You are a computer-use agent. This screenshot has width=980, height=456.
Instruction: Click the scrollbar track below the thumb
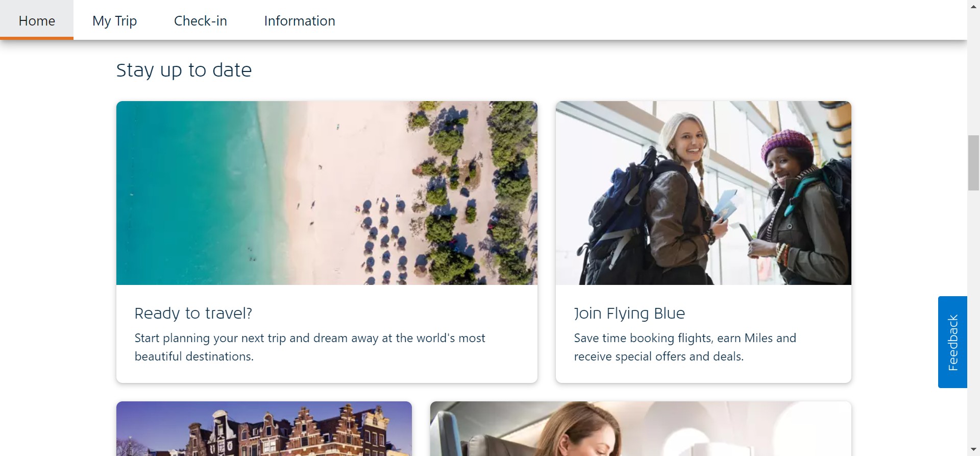pyautogui.click(x=973, y=317)
